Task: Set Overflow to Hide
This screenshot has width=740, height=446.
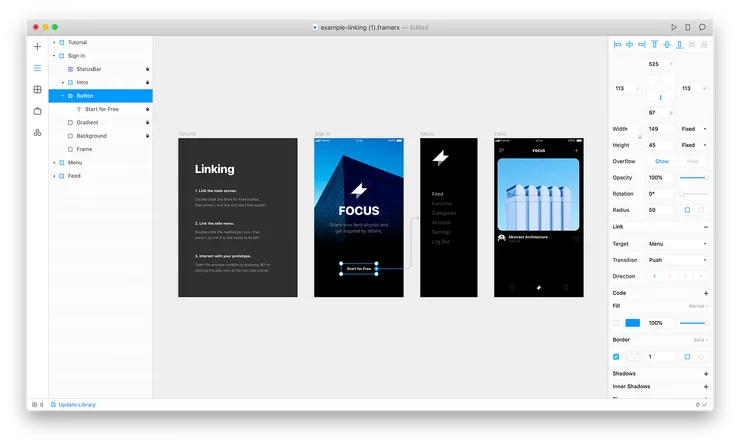Action: (692, 161)
